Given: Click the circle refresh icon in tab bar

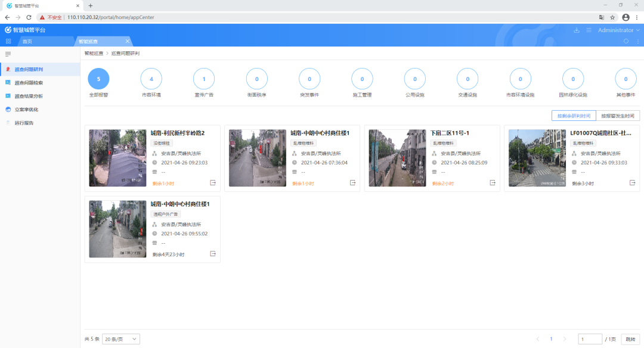Looking at the screenshot, I should pos(626,42).
